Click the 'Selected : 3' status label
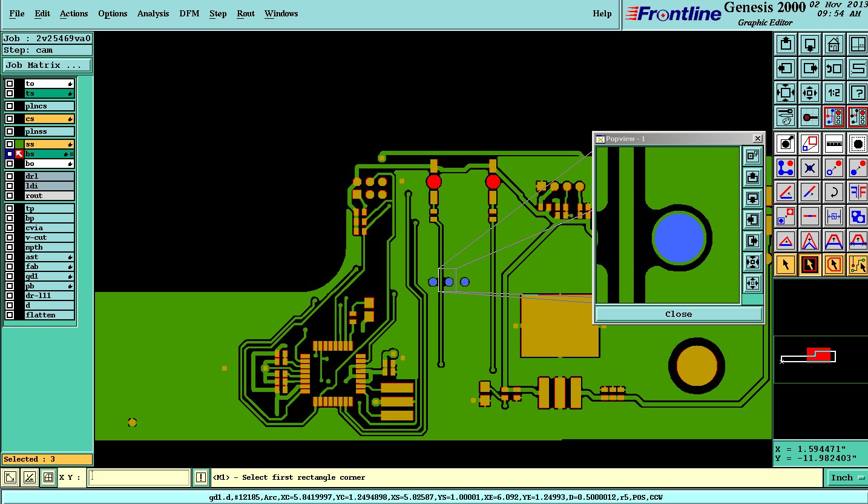 (x=47, y=459)
